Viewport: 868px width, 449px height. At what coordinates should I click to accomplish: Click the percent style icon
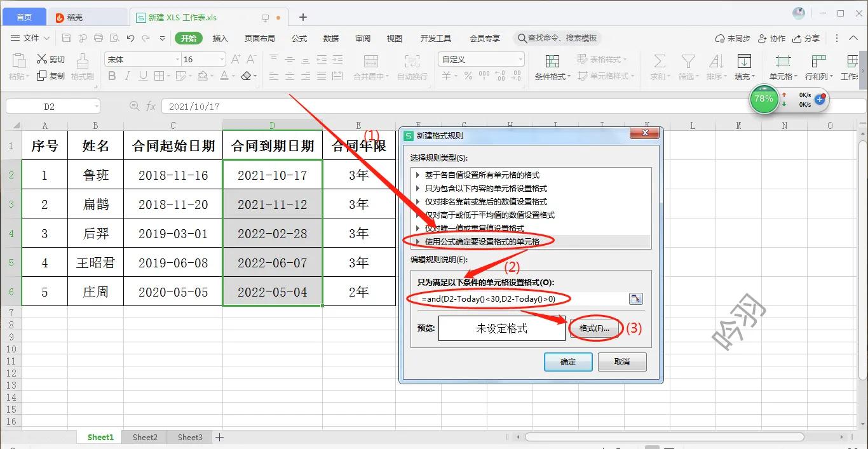468,76
